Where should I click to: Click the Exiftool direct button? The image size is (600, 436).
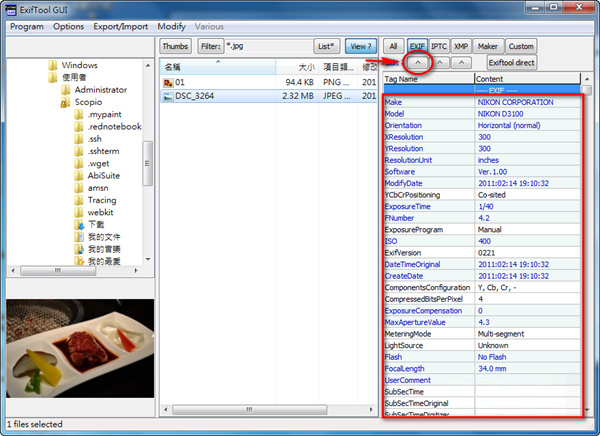pyautogui.click(x=513, y=62)
